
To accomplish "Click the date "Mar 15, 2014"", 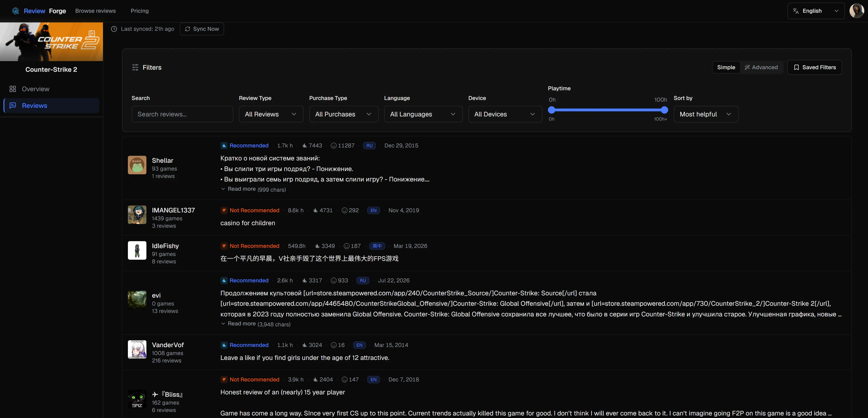I will [x=391, y=345].
